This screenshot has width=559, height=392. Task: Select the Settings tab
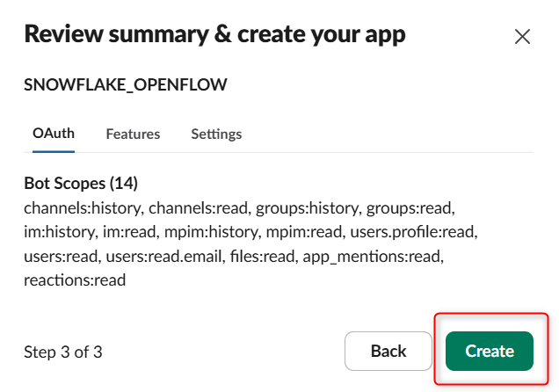coord(216,134)
